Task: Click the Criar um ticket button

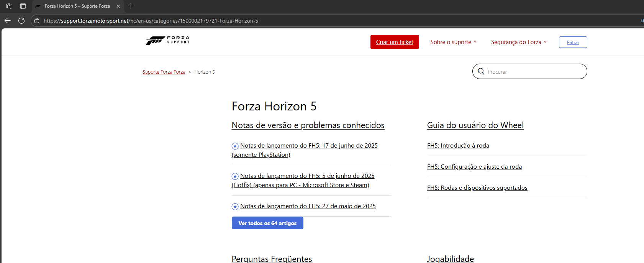Action: click(395, 42)
